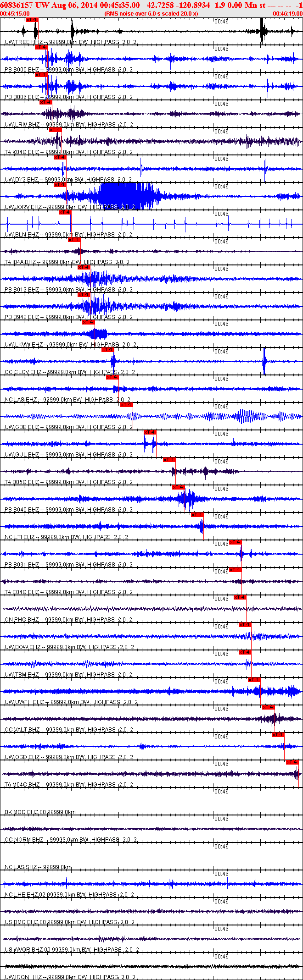Click the start time label 00:45:15.00
The height and width of the screenshot is (980, 303).
pyautogui.click(x=15, y=14)
